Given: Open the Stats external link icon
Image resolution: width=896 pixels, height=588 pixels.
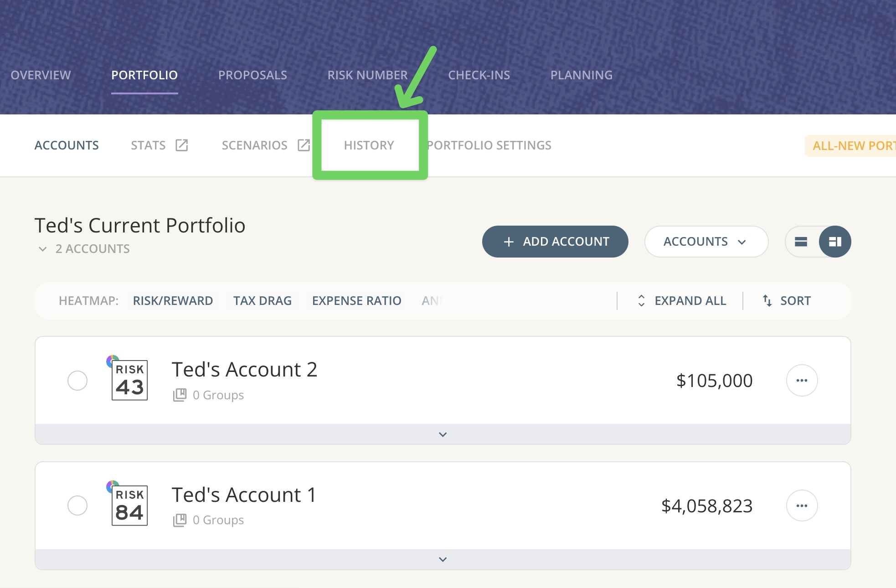Looking at the screenshot, I should point(181,145).
